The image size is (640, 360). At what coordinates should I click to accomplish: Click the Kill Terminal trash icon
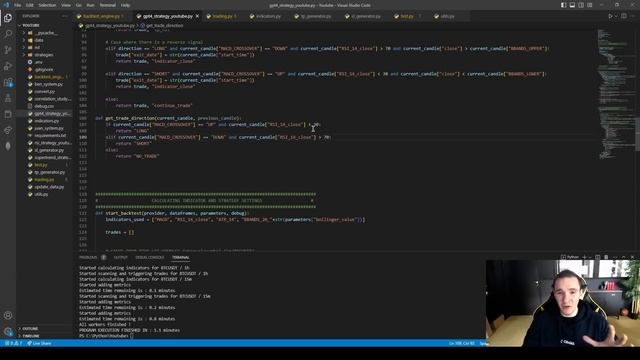[x=606, y=257]
